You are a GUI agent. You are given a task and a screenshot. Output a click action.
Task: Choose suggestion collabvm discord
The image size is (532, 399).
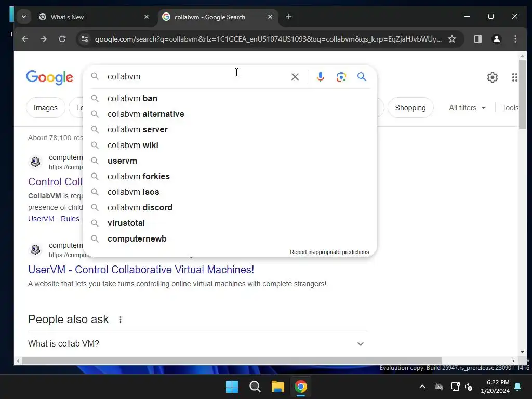pyautogui.click(x=230, y=208)
